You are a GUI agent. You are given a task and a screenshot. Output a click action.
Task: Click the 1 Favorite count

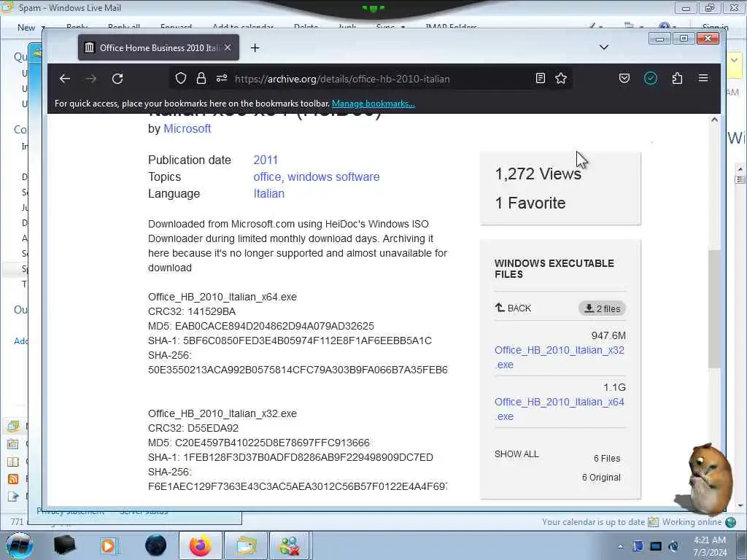click(x=530, y=203)
